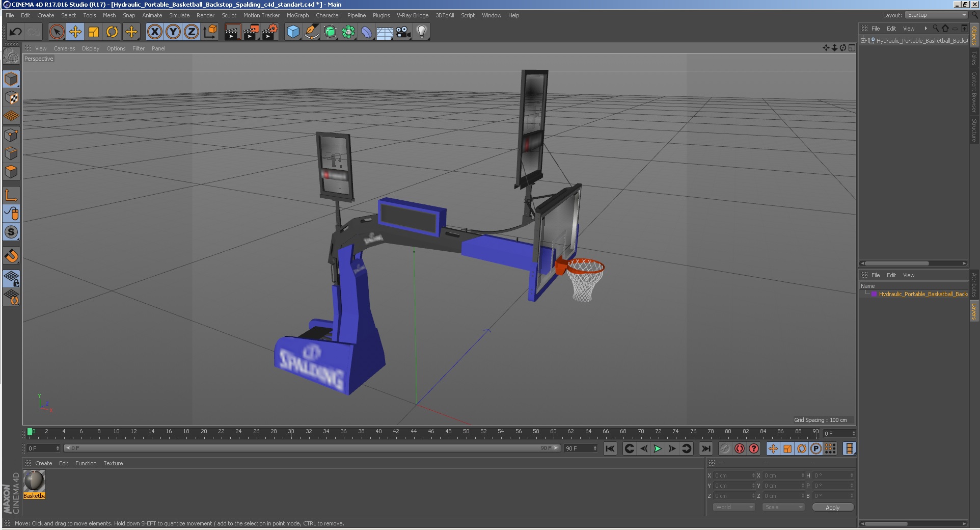Go to start of animation
This screenshot has height=530, width=980.
tap(610, 448)
